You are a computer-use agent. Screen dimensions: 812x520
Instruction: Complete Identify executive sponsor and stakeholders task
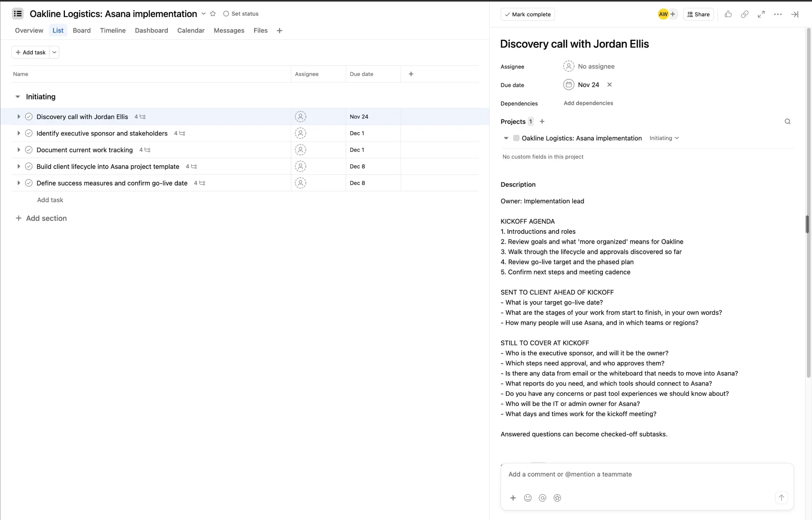29,133
